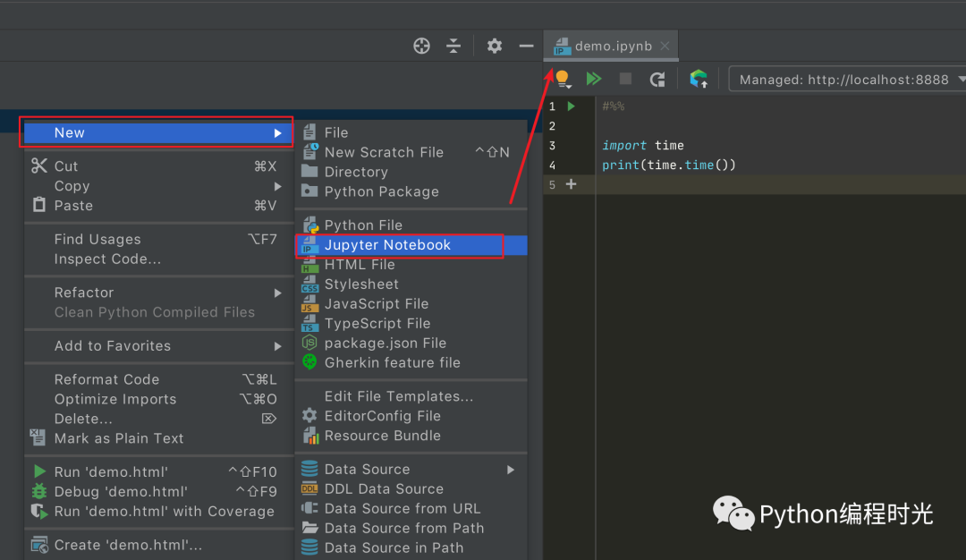The height and width of the screenshot is (560, 966).
Task: Add a cell with the gutter plus
Action: (572, 184)
